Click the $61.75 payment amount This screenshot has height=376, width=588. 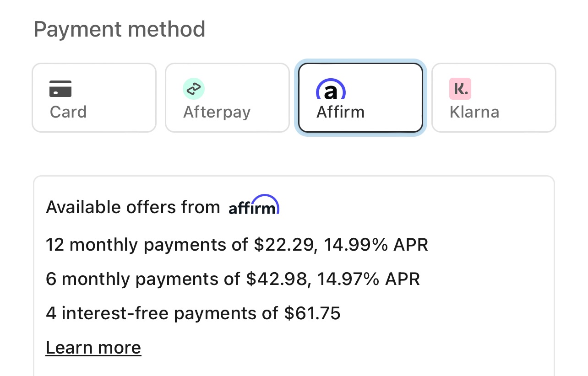(x=312, y=313)
